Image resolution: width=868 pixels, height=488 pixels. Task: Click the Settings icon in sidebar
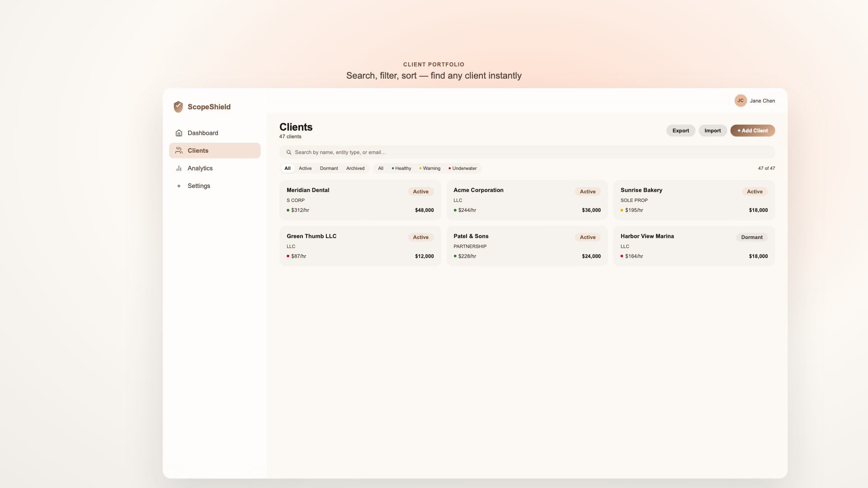(179, 186)
